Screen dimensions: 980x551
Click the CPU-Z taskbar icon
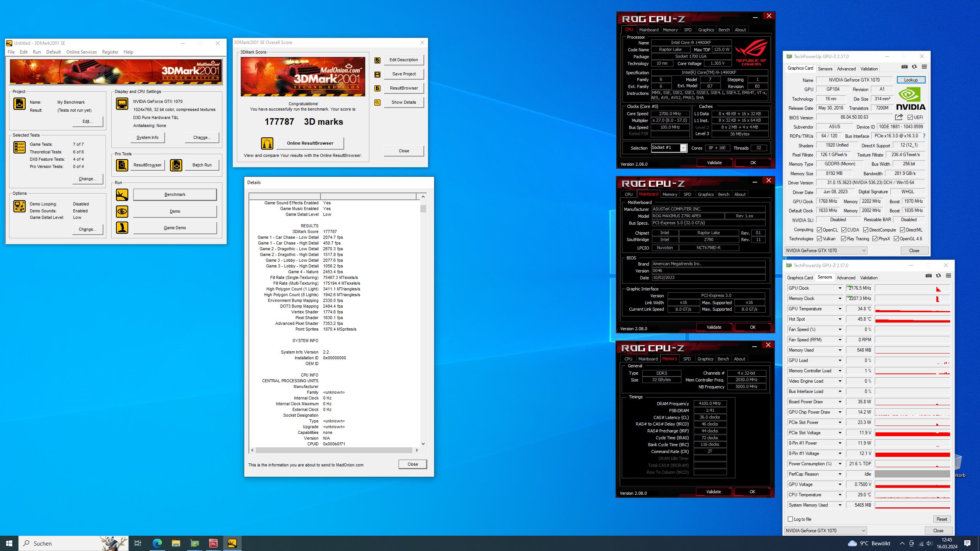[214, 543]
